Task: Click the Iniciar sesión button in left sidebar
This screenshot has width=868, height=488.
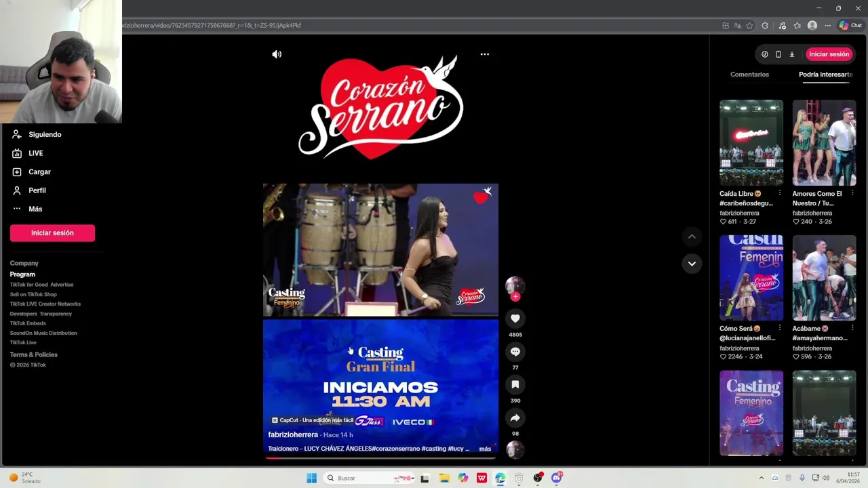Action: coord(52,233)
